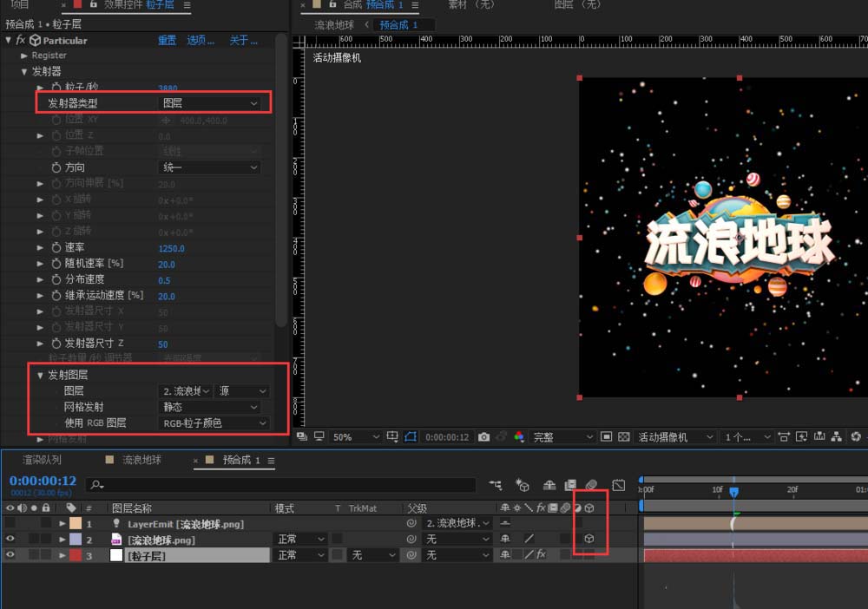Open the 发射器类型 dropdown
Image resolution: width=868 pixels, height=609 pixels.
pyautogui.click(x=210, y=103)
